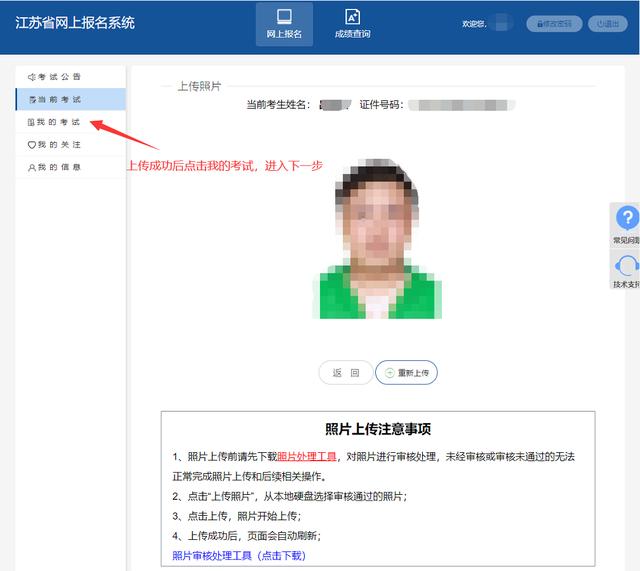Click the 返回 button
Image resolution: width=640 pixels, height=571 pixels.
click(346, 373)
